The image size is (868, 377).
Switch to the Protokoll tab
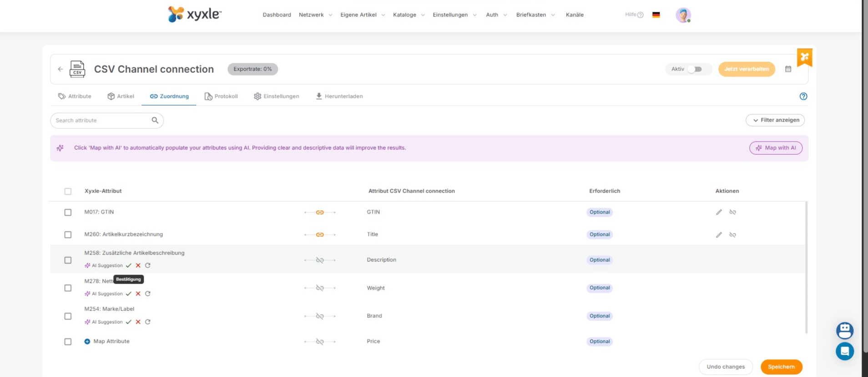(221, 97)
